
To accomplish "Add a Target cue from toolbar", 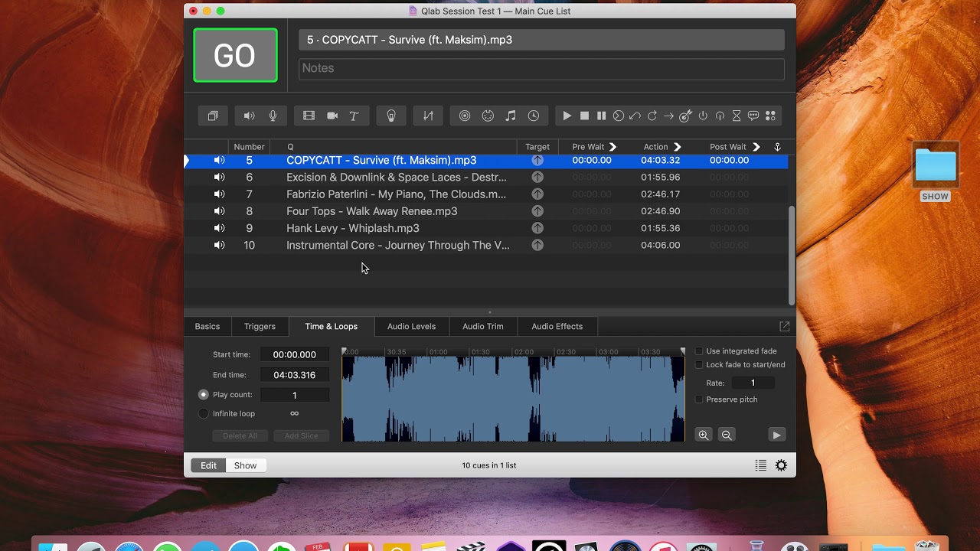I will [686, 116].
